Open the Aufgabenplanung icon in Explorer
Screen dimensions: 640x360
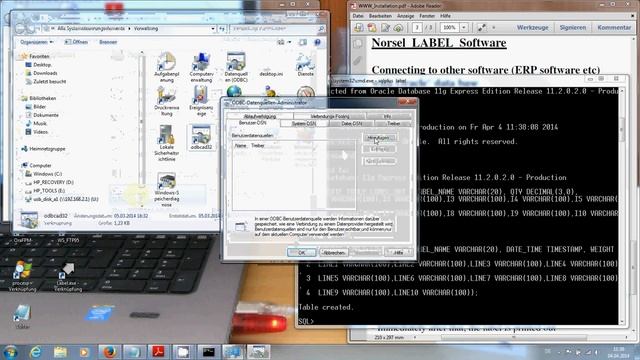tap(167, 67)
